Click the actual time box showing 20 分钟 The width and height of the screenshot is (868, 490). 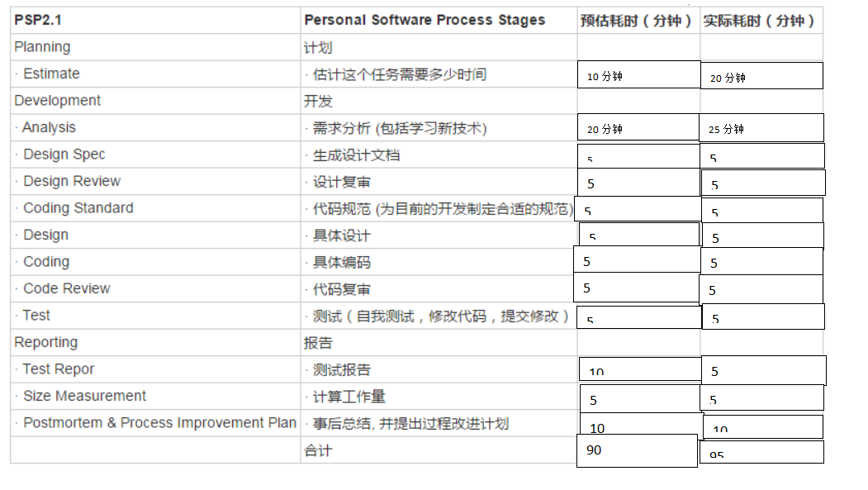[x=761, y=76]
